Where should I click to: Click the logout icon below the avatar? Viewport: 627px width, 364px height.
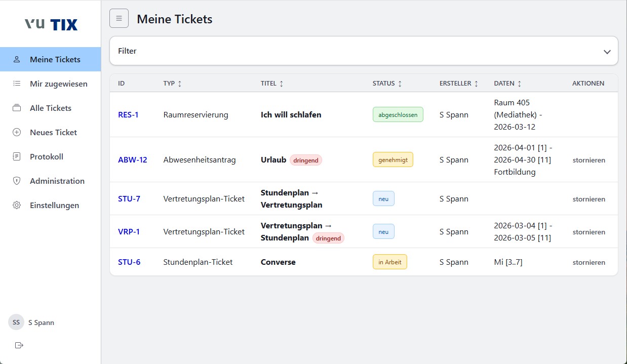point(19,345)
